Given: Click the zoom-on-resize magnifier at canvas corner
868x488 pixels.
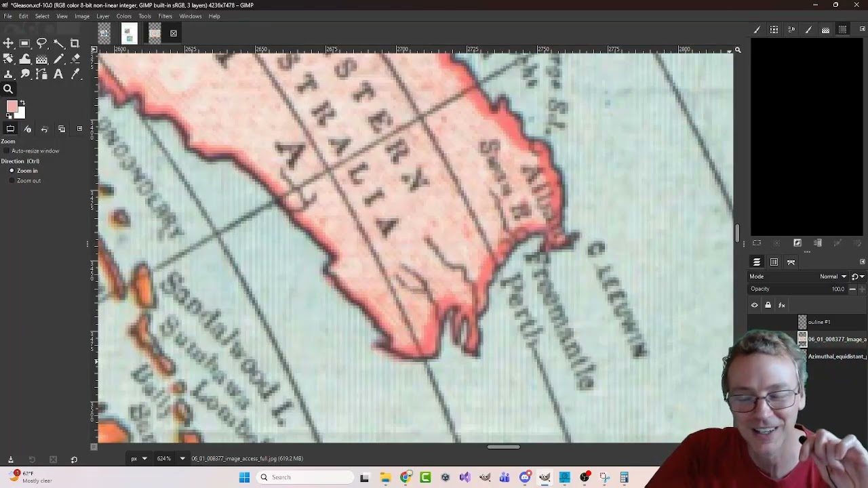Looking at the screenshot, I should (738, 49).
